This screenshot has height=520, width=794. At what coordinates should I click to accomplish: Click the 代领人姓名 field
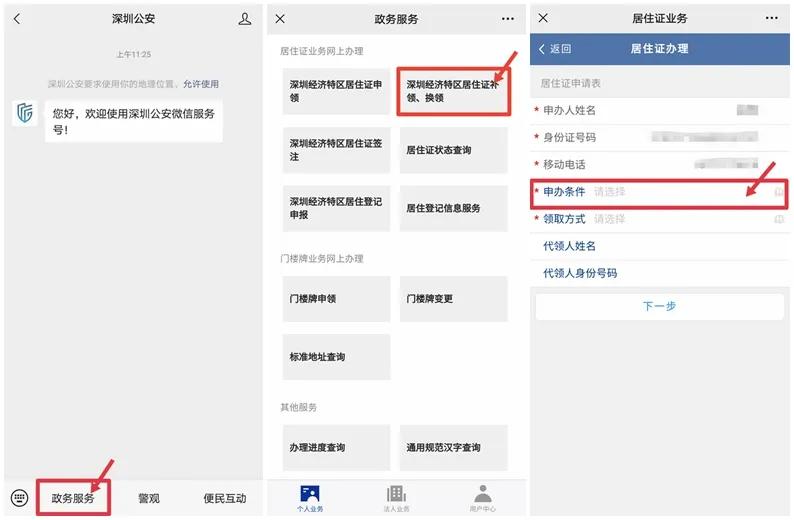(660, 247)
